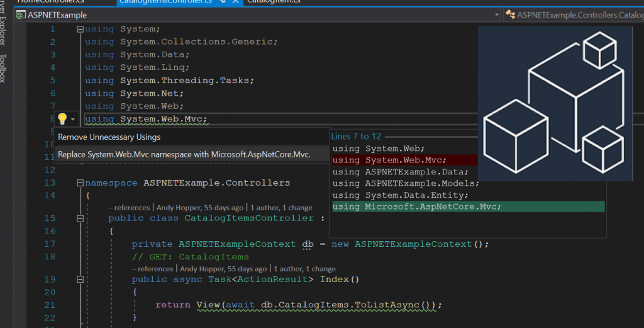Click the lightbulb quick actions icon
Viewport: 644px width, 328px height.
pyautogui.click(x=62, y=119)
